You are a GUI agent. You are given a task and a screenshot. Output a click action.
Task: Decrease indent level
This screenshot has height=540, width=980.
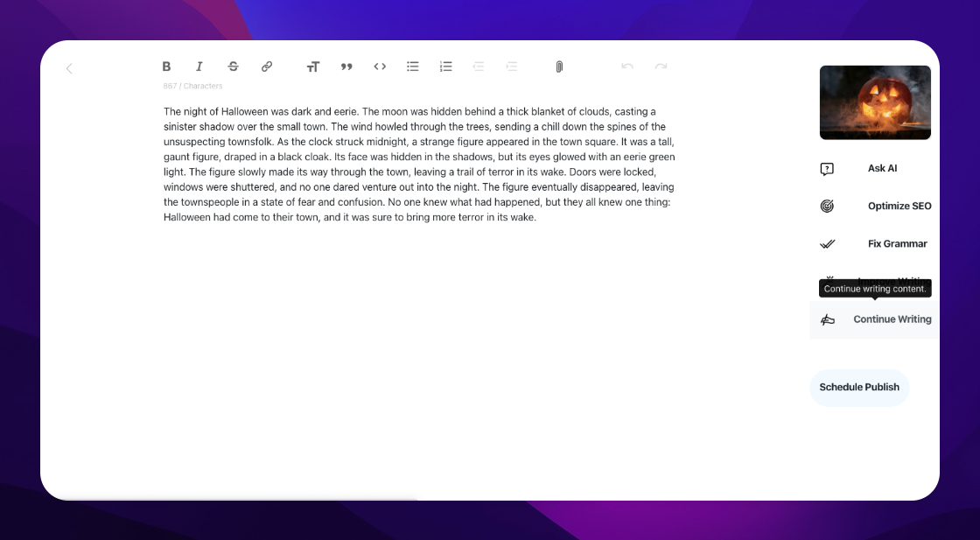(479, 67)
